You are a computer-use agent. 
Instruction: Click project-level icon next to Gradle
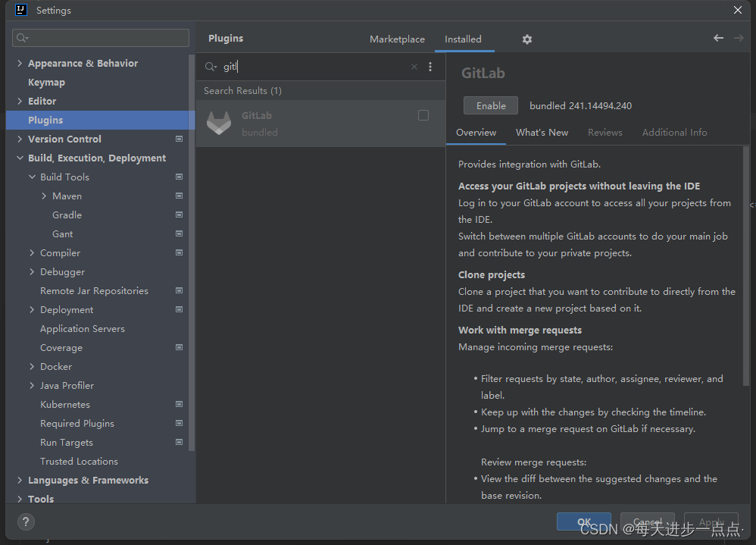click(179, 215)
